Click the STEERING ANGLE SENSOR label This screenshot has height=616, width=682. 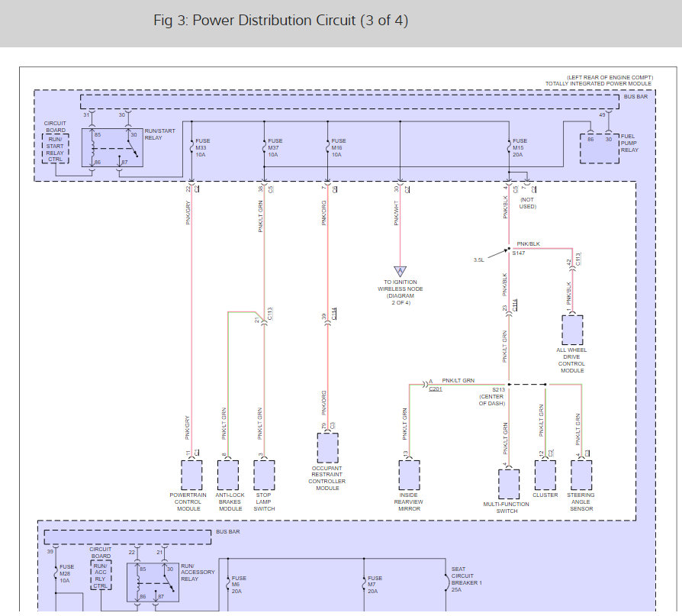click(581, 502)
